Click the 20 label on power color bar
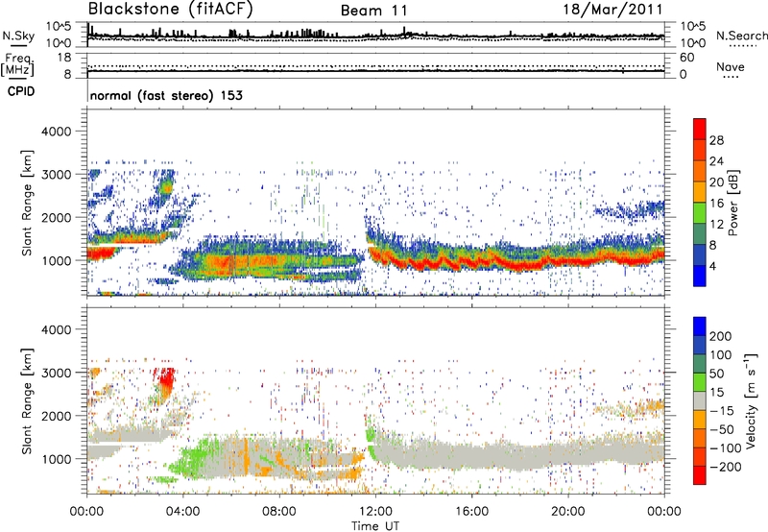 click(x=716, y=182)
